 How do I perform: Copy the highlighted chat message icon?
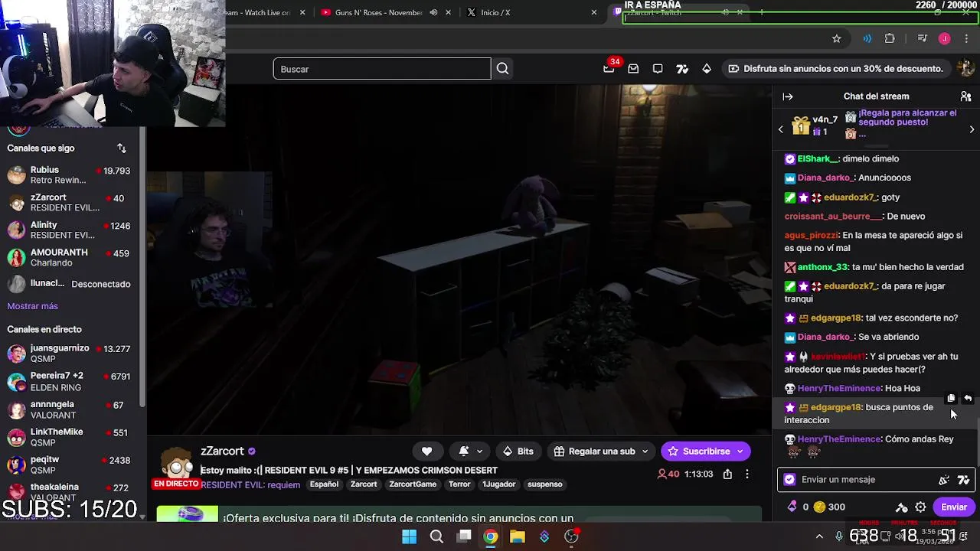[x=951, y=398]
